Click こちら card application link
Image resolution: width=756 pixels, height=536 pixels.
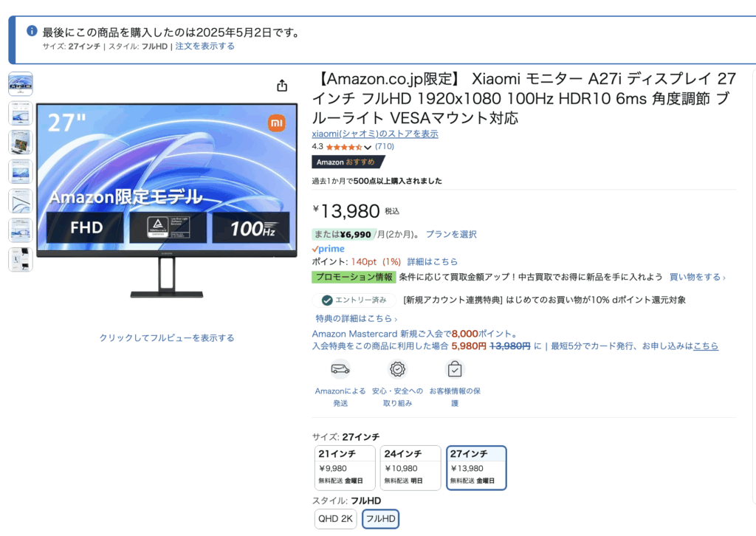[x=706, y=346]
